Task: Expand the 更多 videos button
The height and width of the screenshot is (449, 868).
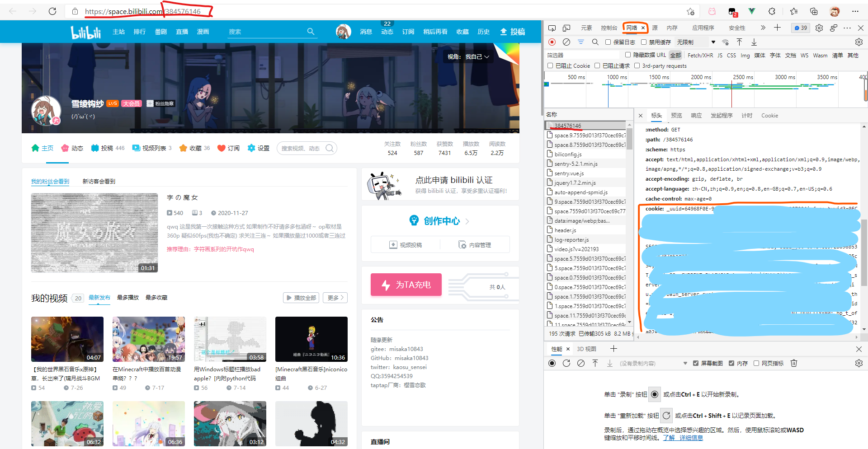Action: [x=335, y=298]
